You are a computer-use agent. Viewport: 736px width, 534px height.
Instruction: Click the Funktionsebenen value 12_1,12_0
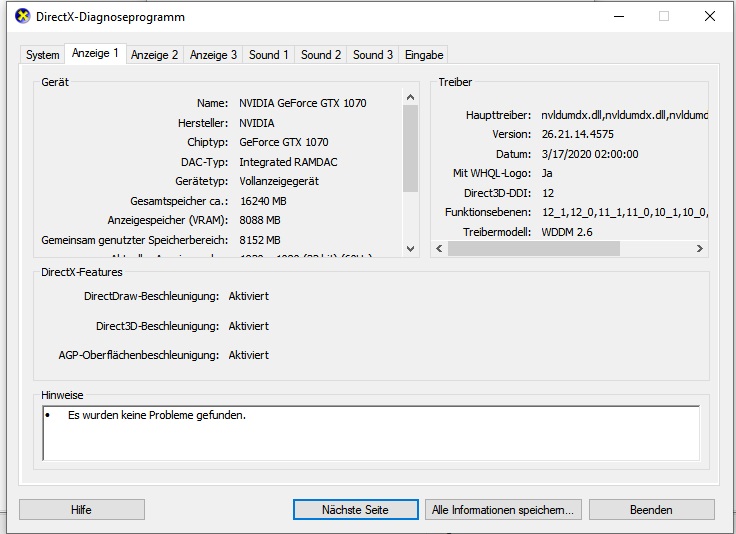(624, 213)
